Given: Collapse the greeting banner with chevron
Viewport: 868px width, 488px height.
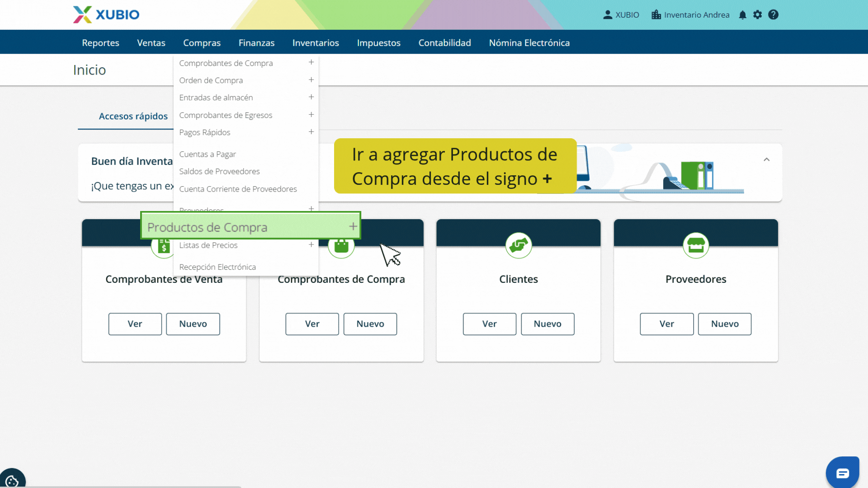Looking at the screenshot, I should pyautogui.click(x=767, y=160).
